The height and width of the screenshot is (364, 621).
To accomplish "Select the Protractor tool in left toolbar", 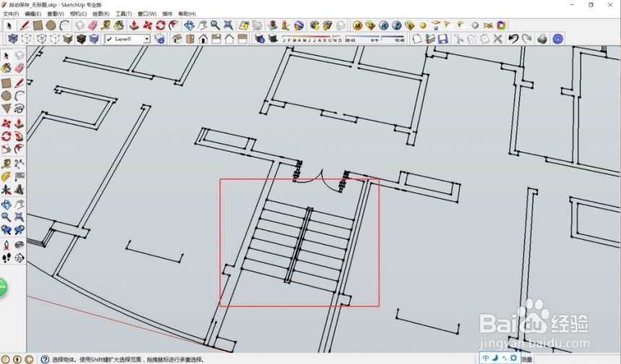I will pyautogui.click(x=6, y=177).
